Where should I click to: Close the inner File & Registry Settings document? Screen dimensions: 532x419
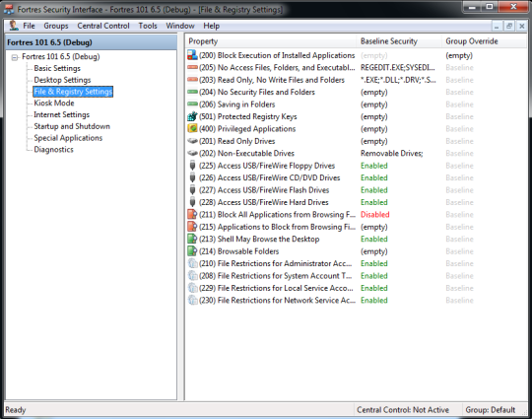(x=521, y=26)
